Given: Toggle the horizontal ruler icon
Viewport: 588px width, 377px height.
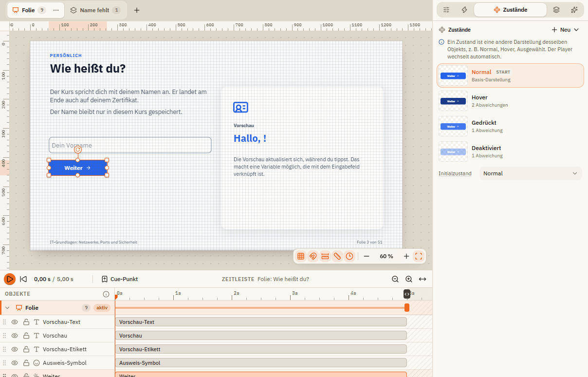Looking at the screenshot, I should pos(325,256).
